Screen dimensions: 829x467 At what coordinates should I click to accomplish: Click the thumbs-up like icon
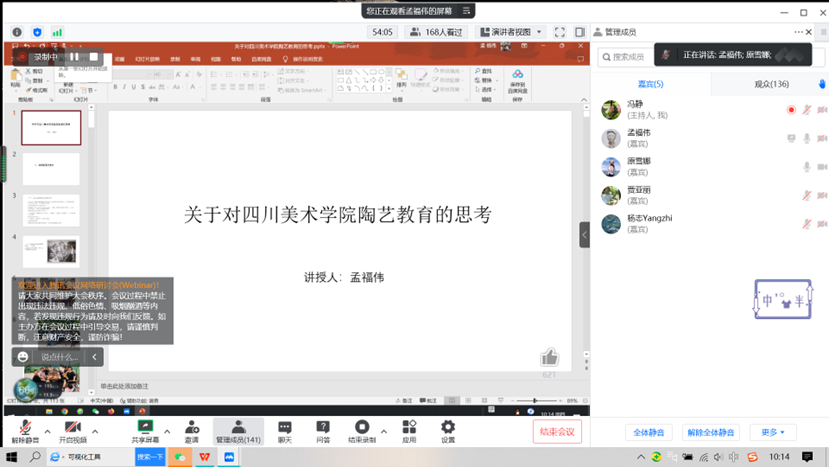point(549,357)
